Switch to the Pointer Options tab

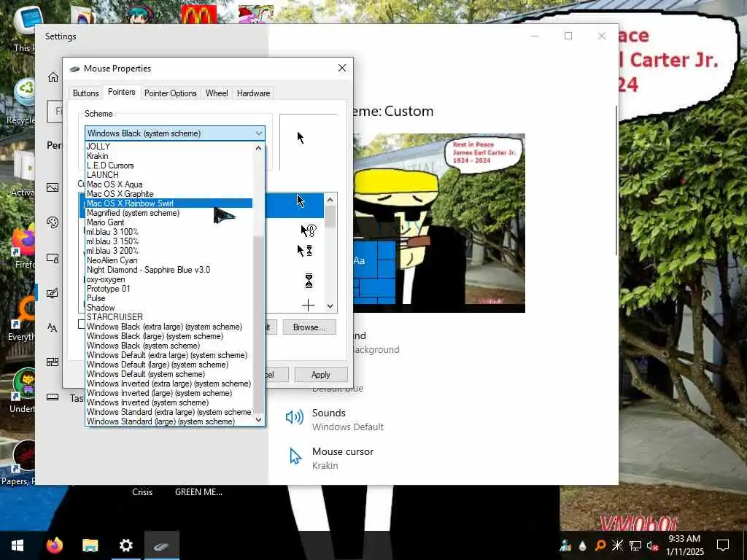click(x=171, y=93)
